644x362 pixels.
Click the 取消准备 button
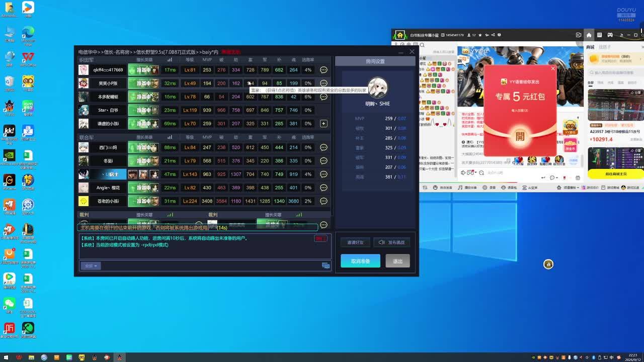point(360,261)
